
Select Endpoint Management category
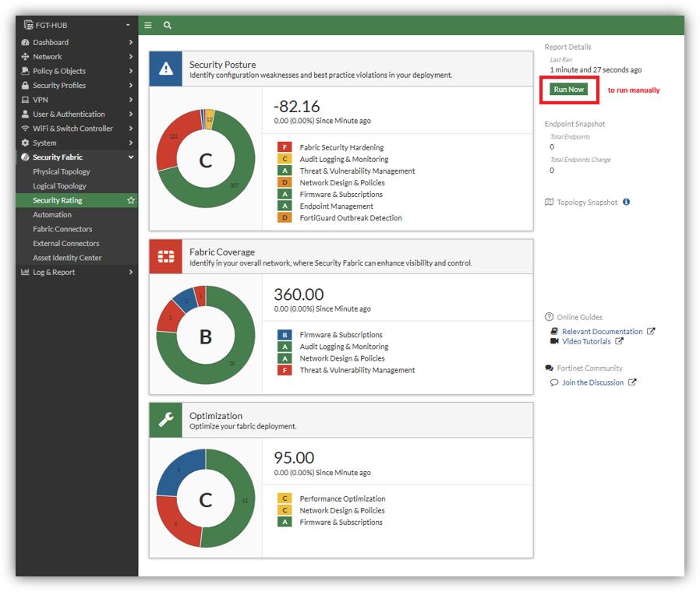click(336, 206)
